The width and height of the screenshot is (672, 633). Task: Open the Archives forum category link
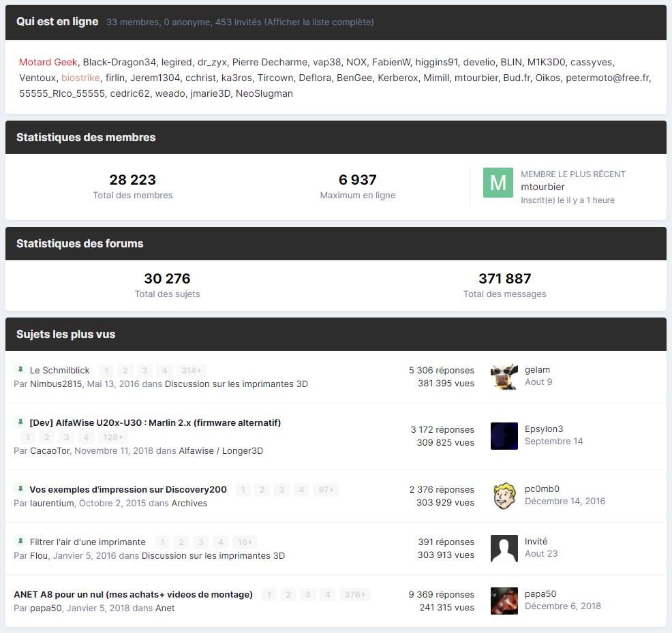(189, 503)
